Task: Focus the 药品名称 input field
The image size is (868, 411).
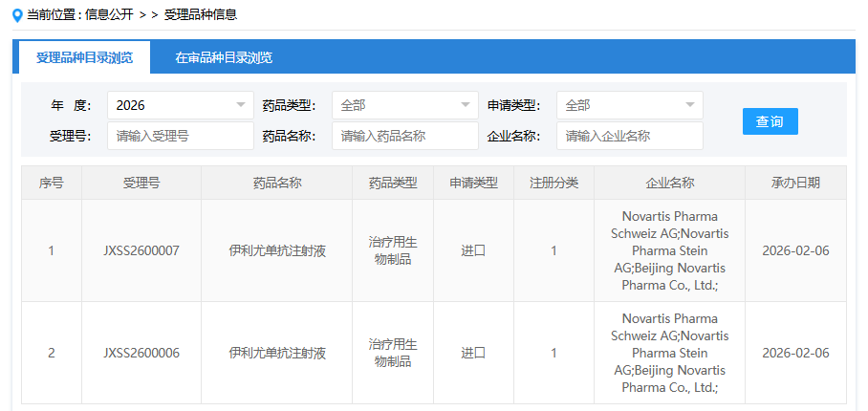Action: [x=404, y=136]
